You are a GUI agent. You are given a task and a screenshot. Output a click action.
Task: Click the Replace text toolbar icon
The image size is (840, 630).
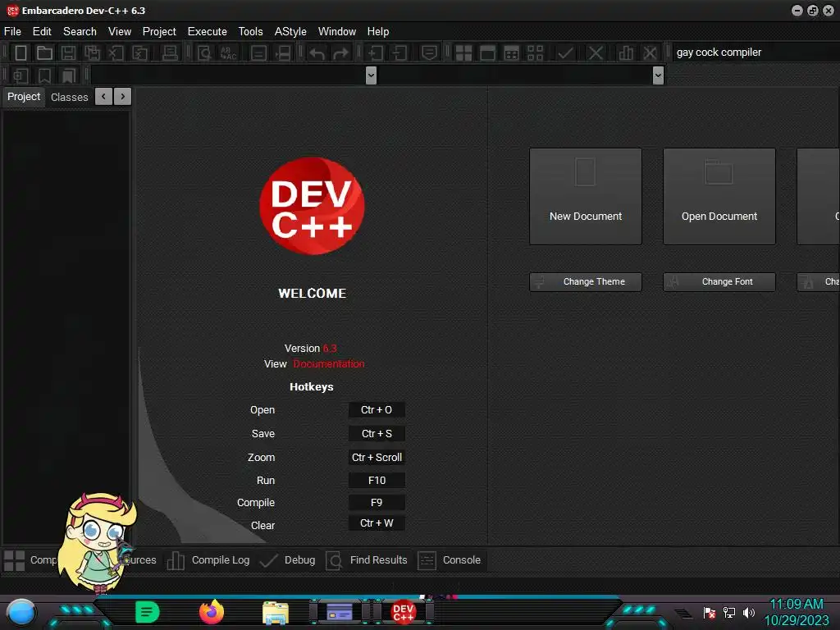tap(228, 52)
